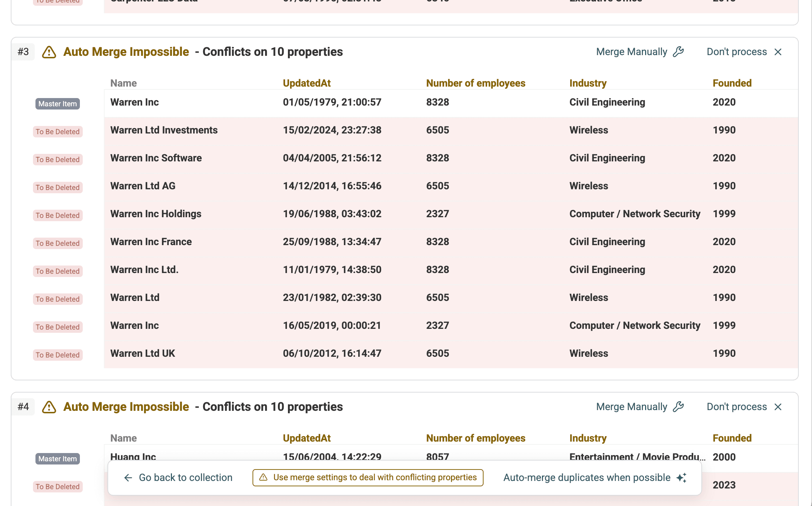Viewport: 812px width, 506px height.
Task: Click the date 15/02/2024, 23:27:38
Action: (332, 130)
